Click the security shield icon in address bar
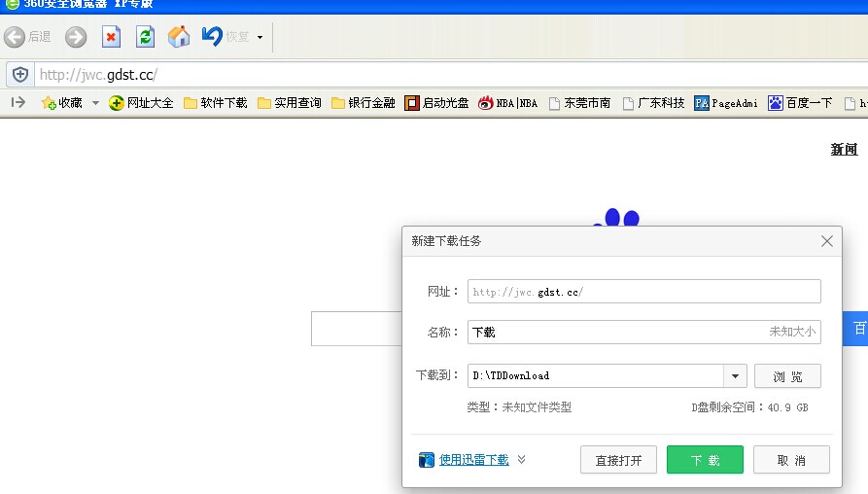This screenshot has width=868, height=494. point(19,75)
